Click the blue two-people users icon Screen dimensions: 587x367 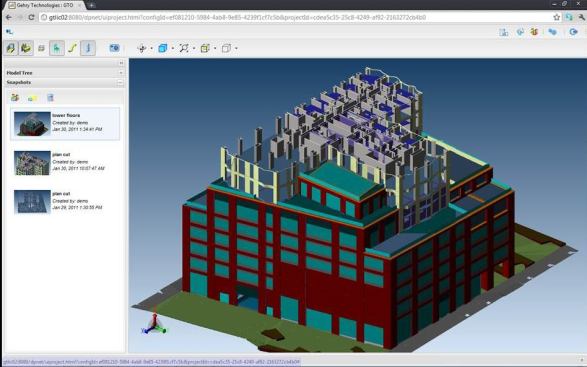553,32
